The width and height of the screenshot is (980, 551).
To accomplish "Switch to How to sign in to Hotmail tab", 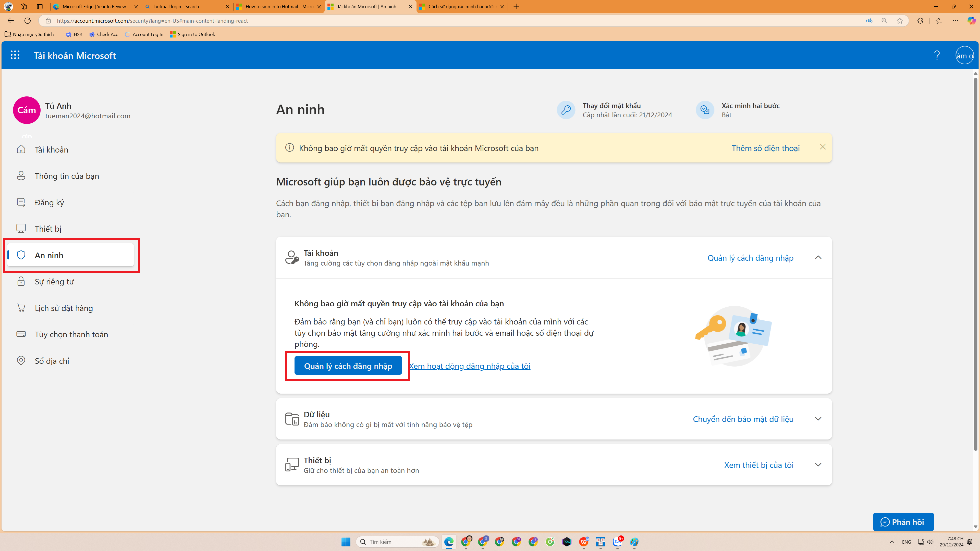I will (x=278, y=6).
